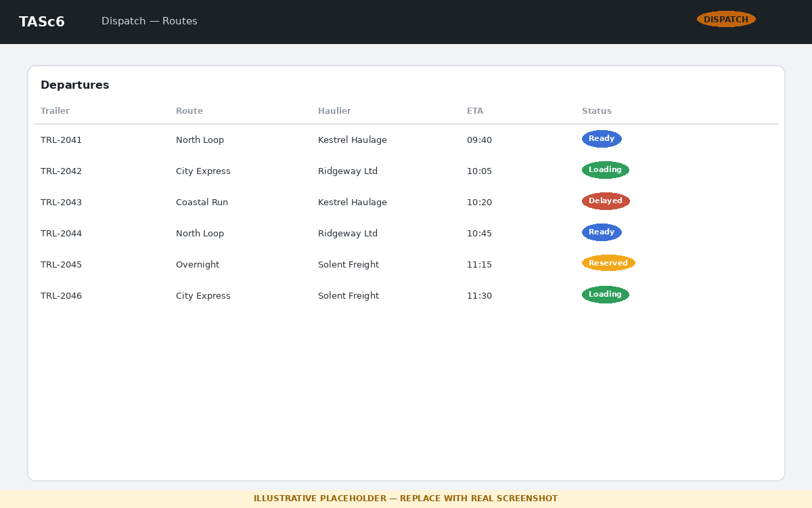The height and width of the screenshot is (508, 812).
Task: Click North Loop route for TRL-2044
Action: point(200,234)
